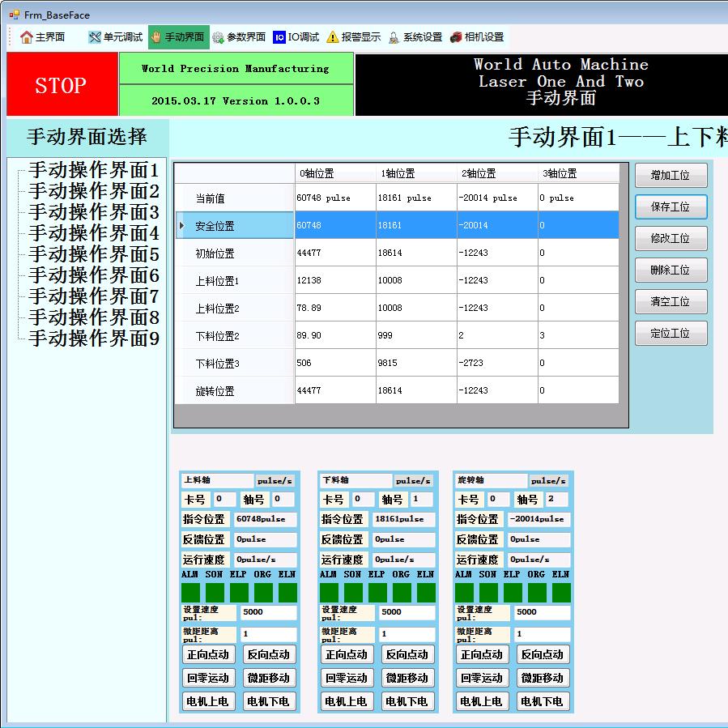
Task: Click 下料轴 反向点动 button
Action: (407, 654)
